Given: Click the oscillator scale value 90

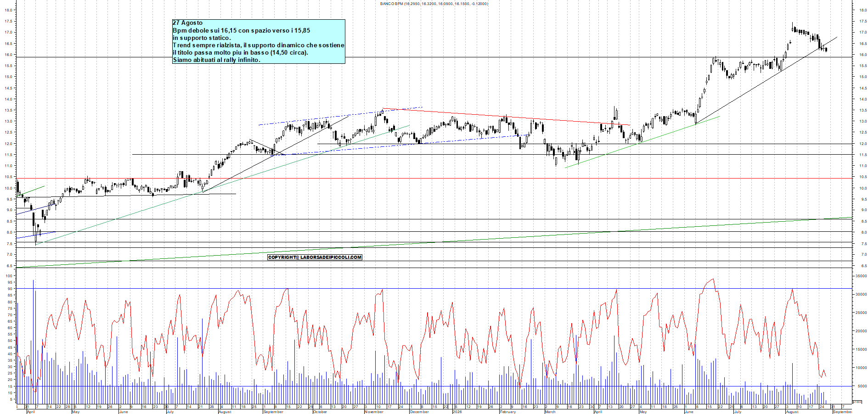Looking at the screenshot, I should (x=10, y=289).
